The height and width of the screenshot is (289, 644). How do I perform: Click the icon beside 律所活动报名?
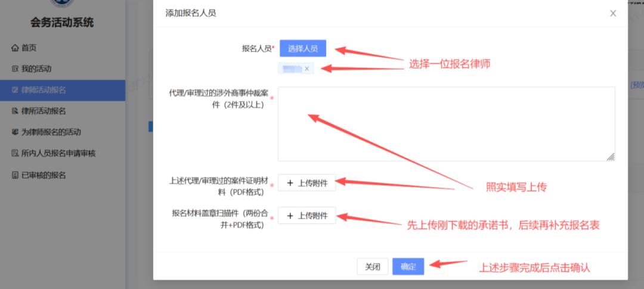[x=16, y=111]
